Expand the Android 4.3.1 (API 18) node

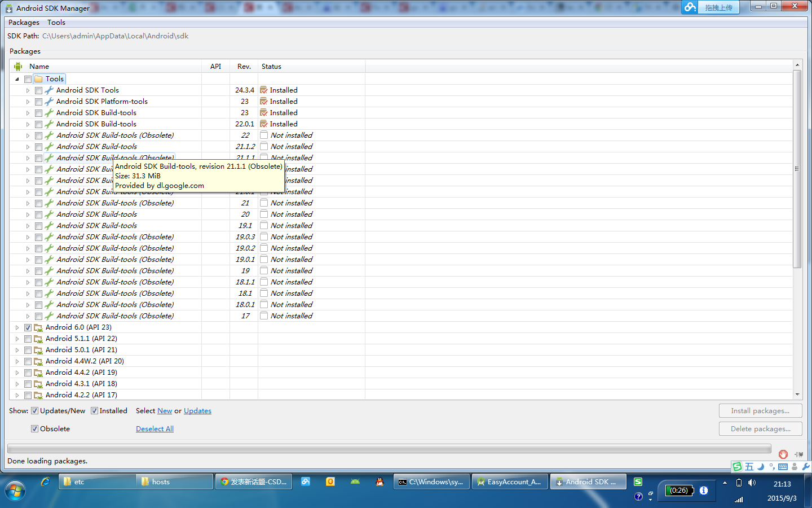17,384
